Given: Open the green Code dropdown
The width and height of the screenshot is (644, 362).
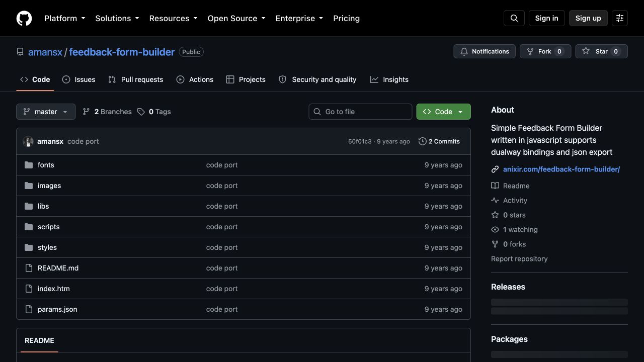Looking at the screenshot, I should (443, 112).
